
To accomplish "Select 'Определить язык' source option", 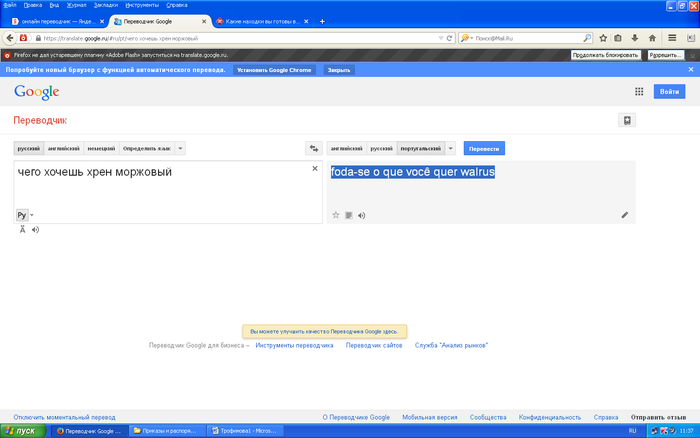I will [x=147, y=148].
